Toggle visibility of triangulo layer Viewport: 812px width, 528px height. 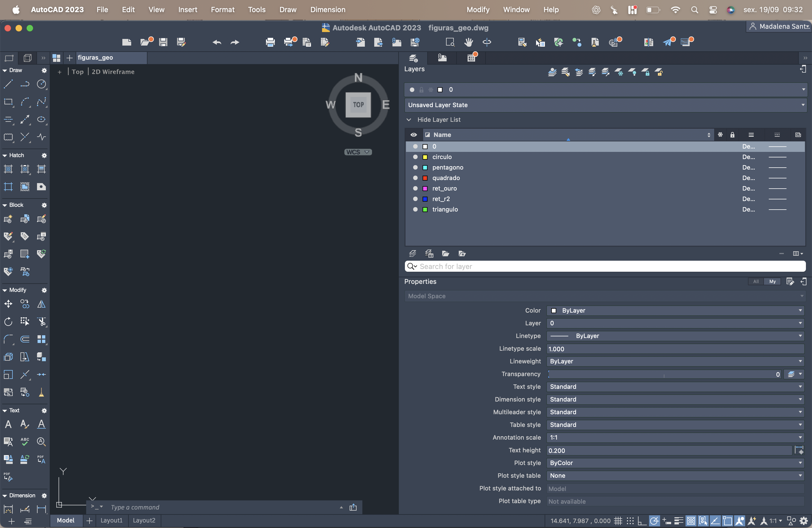[x=415, y=209]
